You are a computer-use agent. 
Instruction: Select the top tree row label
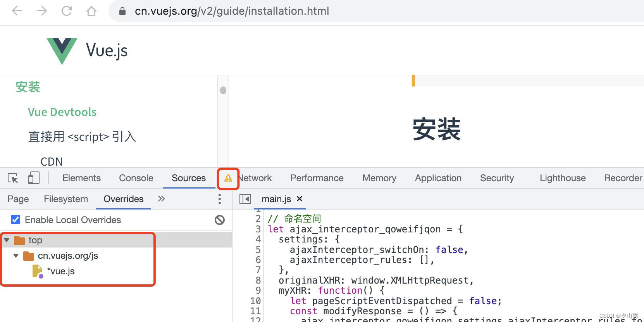(x=35, y=240)
